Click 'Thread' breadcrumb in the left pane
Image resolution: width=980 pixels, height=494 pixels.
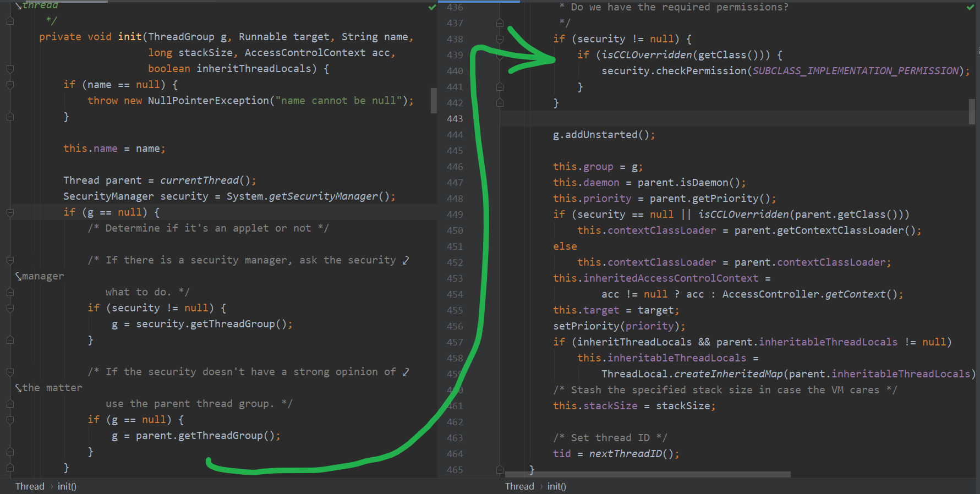point(30,486)
